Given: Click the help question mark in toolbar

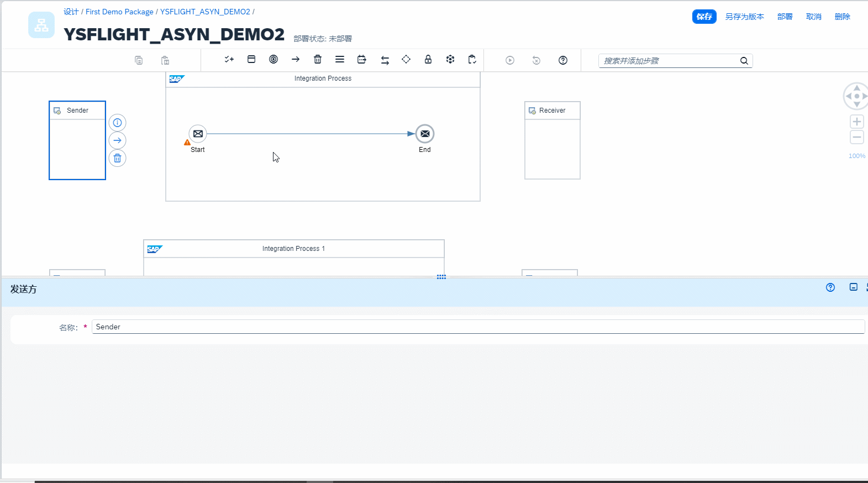Looking at the screenshot, I should click(x=563, y=60).
